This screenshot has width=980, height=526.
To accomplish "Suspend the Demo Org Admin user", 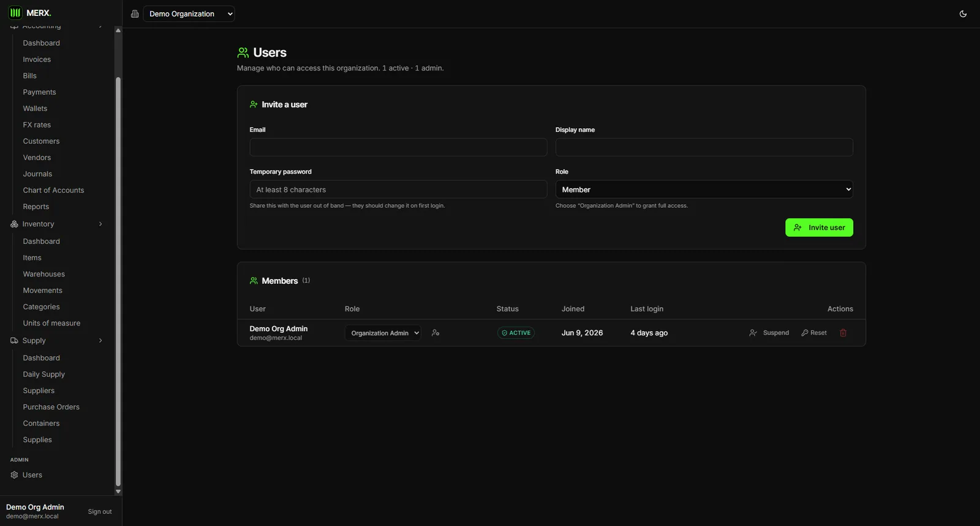I will click(769, 333).
